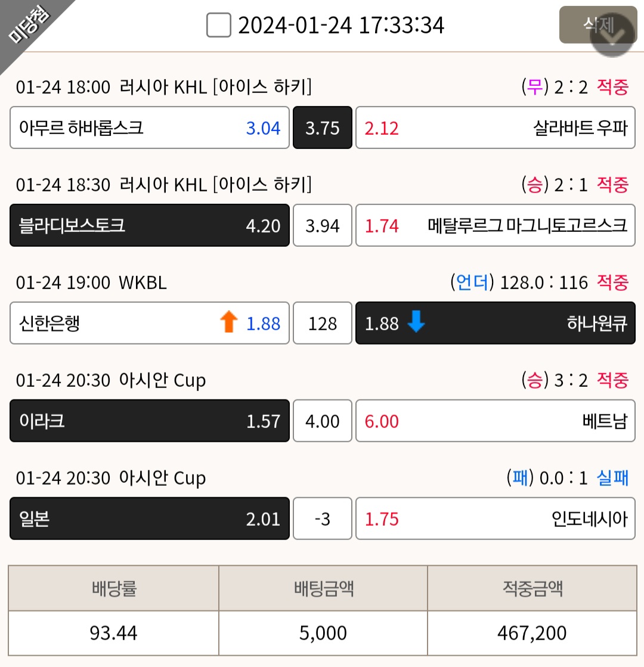This screenshot has height=667, width=644.
Task: Pick 메탈루르그 마그니토고르스크 at 1.74
Action: click(x=496, y=225)
